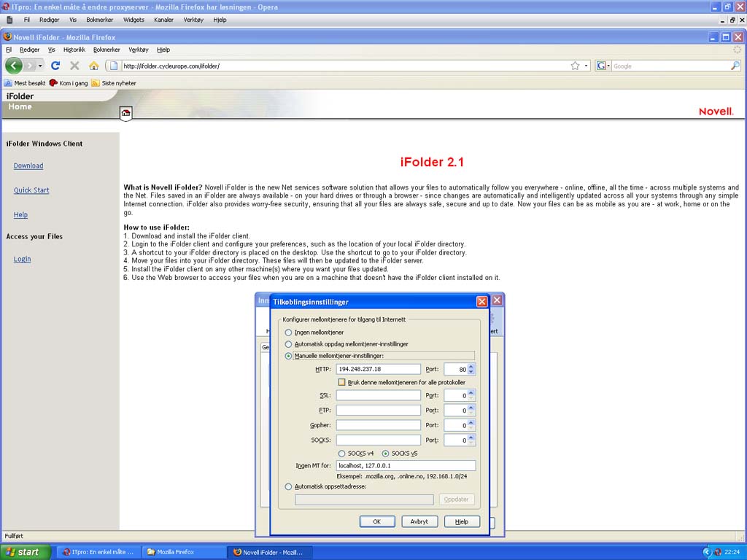Open the Mest besøkt bookmark
The height and width of the screenshot is (560, 747).
coord(25,83)
